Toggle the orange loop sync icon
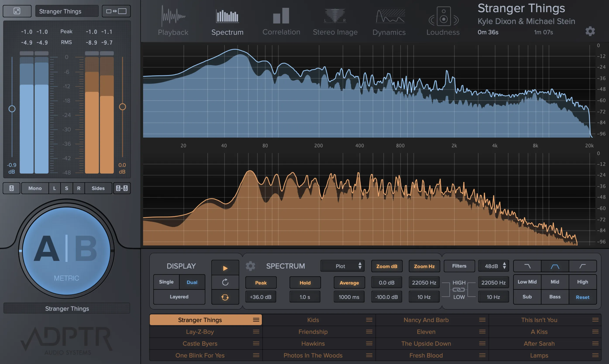Image resolution: width=609 pixels, height=364 pixels. [x=225, y=297]
